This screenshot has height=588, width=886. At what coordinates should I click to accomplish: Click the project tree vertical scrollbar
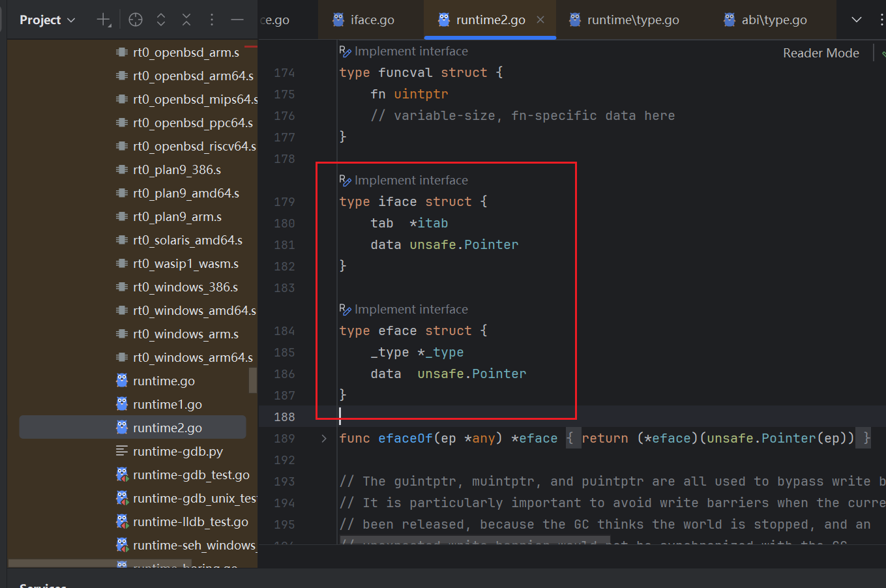[253, 380]
